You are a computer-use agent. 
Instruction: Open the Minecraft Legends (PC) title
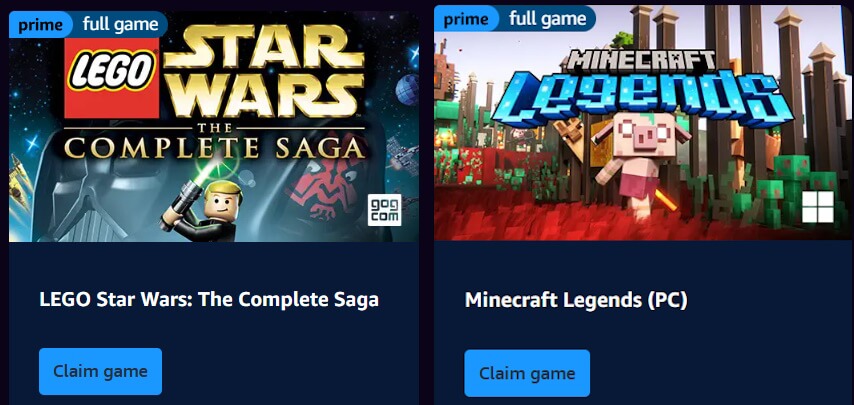point(576,300)
